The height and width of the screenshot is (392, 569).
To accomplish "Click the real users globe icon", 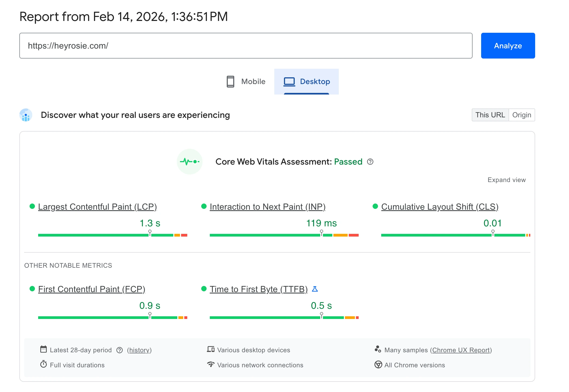I will (26, 115).
